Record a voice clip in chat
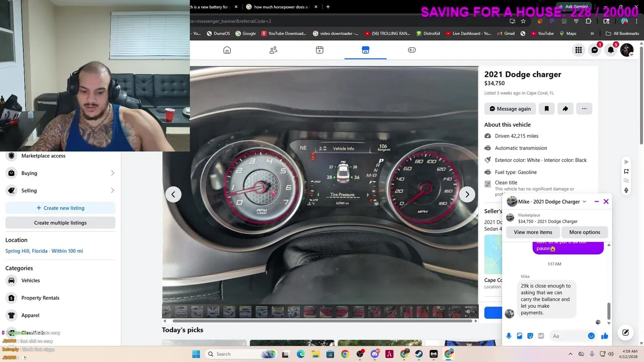 509,336
